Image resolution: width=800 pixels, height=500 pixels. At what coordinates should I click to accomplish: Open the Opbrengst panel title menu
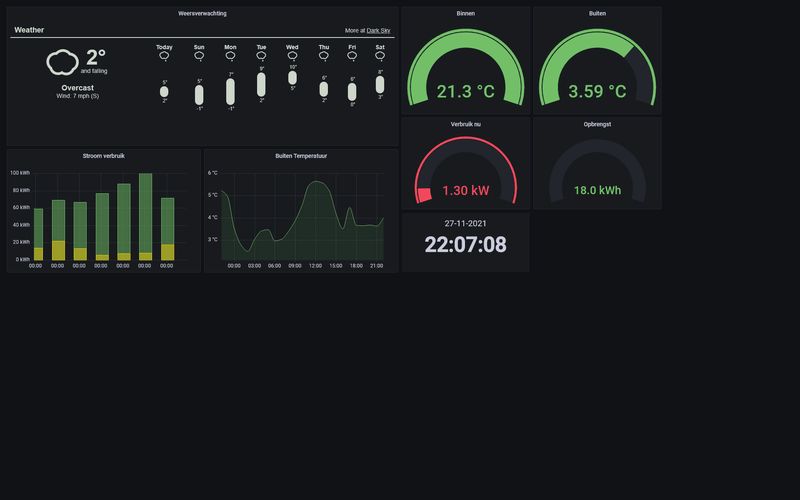[x=597, y=124]
